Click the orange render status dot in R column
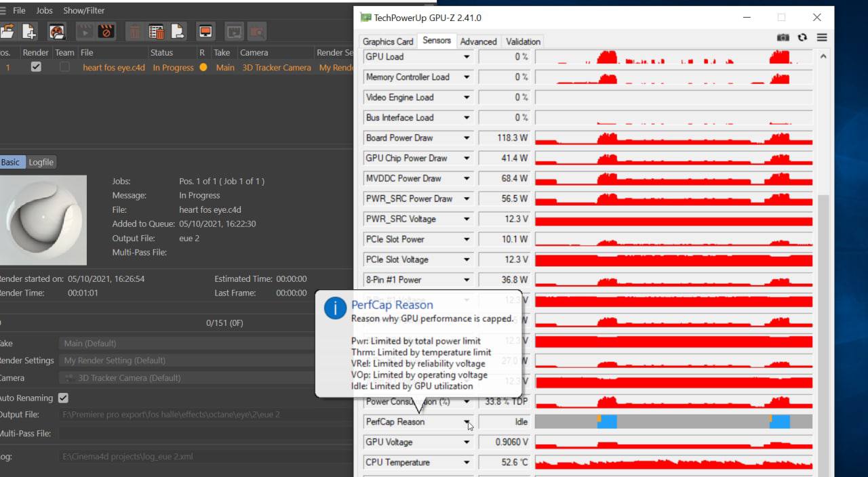The image size is (868, 477). tap(203, 67)
